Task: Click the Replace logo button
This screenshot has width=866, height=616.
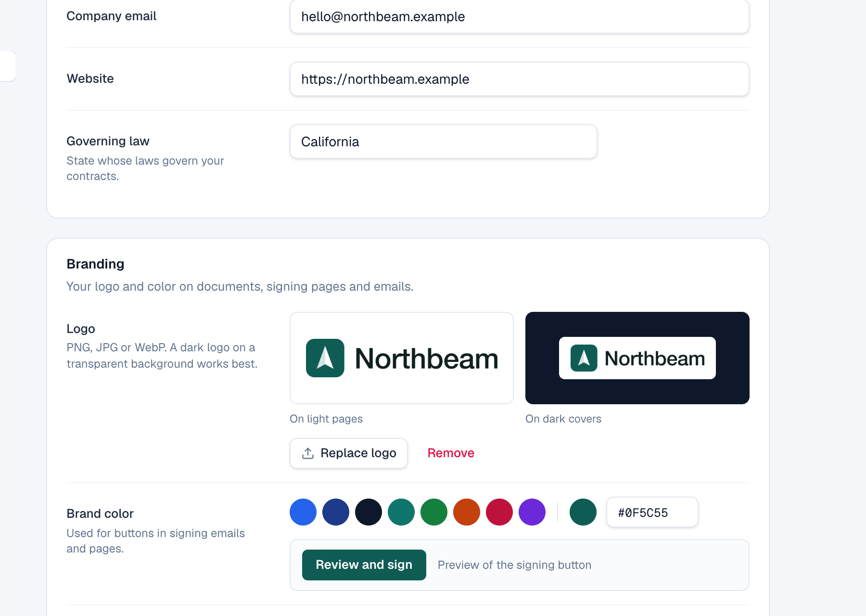Action: click(349, 453)
